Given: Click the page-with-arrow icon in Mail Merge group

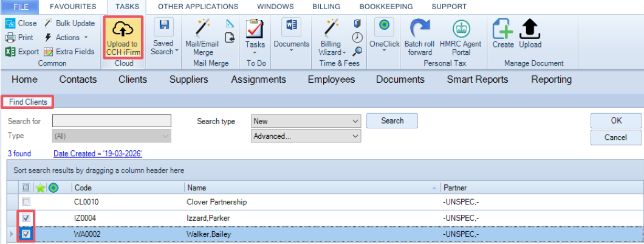Looking at the screenshot, I should click(230, 38).
